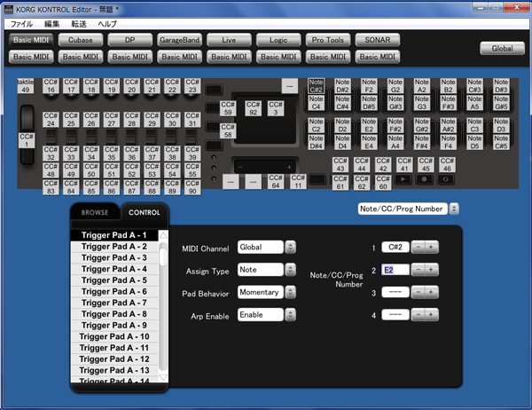The height and width of the screenshot is (410, 532).
Task: Increase note number 3 with plus button
Action: (432, 292)
